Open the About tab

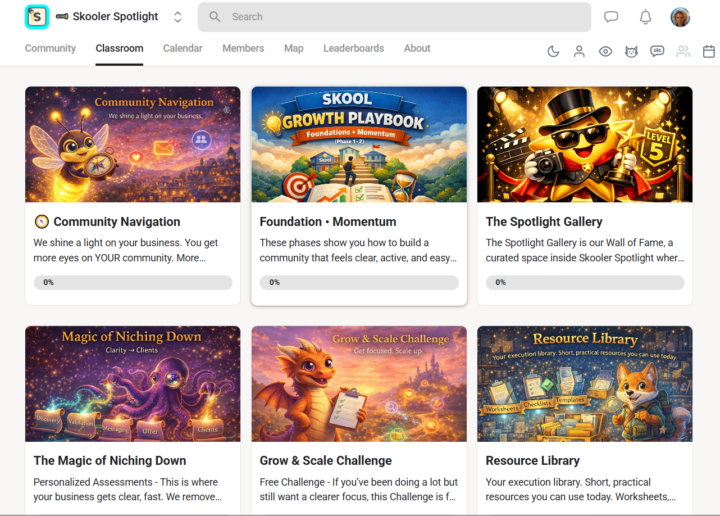coord(417,48)
